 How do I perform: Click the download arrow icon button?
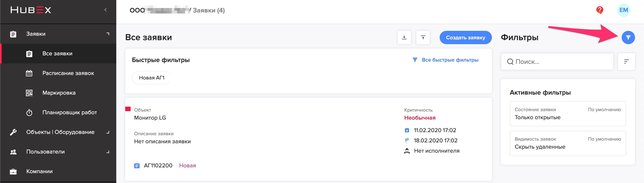coord(404,37)
